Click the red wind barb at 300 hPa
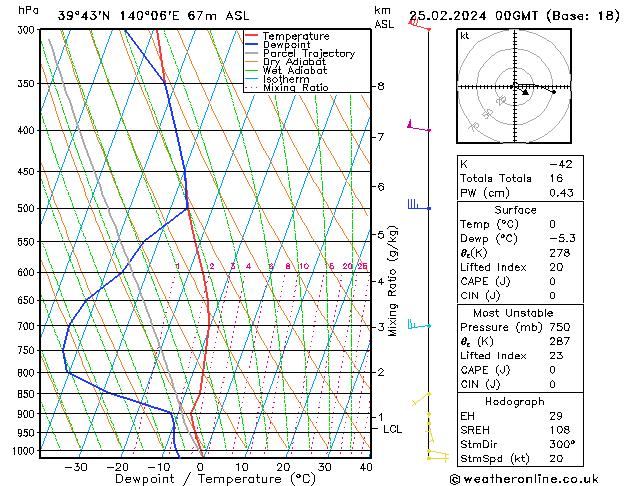The height and width of the screenshot is (486, 629). tap(419, 23)
